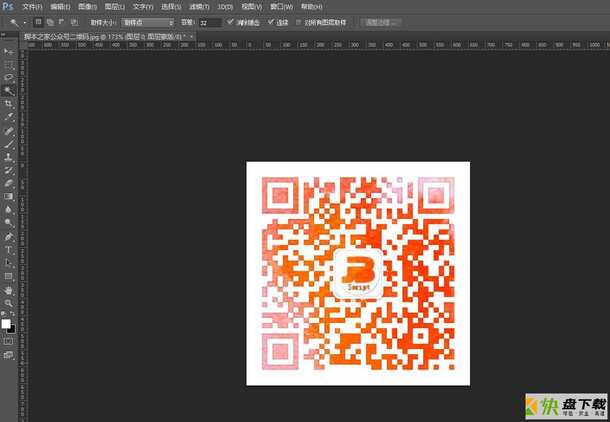Open the tool preset picker arrow

click(x=25, y=23)
